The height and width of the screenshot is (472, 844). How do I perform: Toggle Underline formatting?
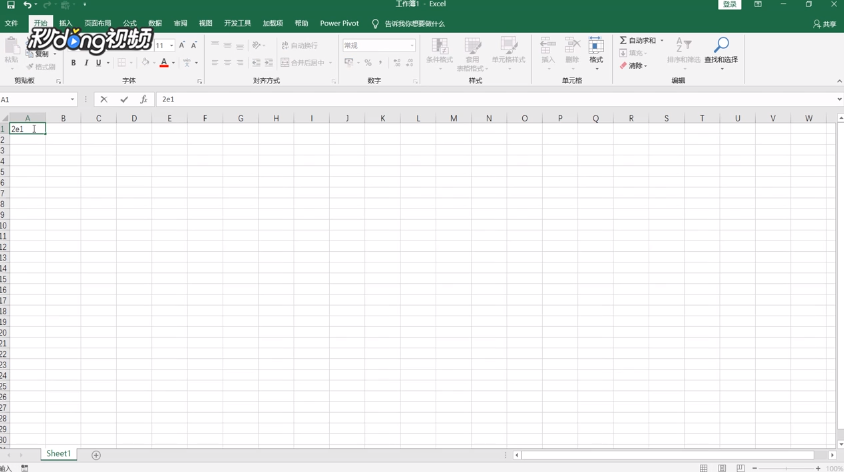pos(99,63)
